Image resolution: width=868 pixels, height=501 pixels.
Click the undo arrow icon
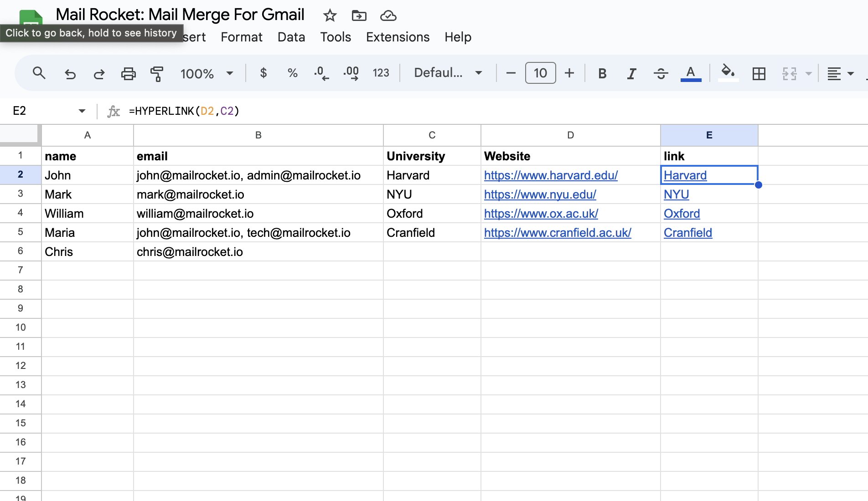pos(70,73)
